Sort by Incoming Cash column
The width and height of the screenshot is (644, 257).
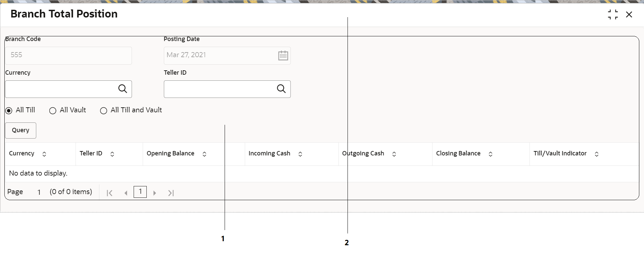click(300, 154)
